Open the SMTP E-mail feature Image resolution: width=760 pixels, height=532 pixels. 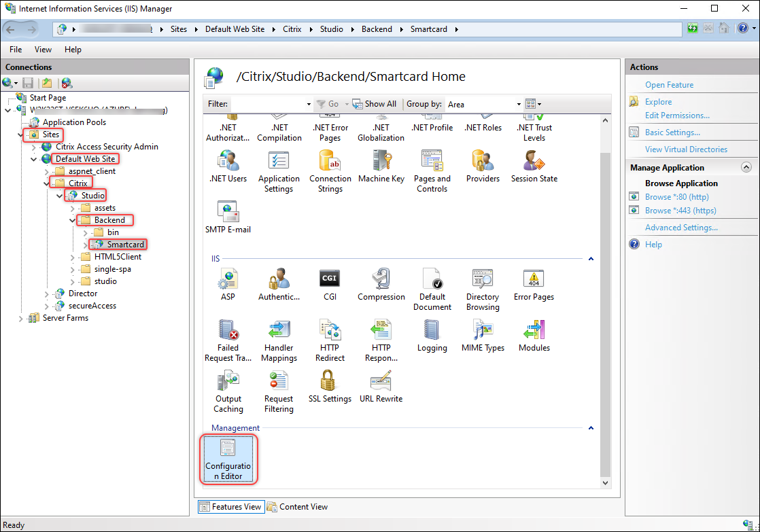[228, 216]
